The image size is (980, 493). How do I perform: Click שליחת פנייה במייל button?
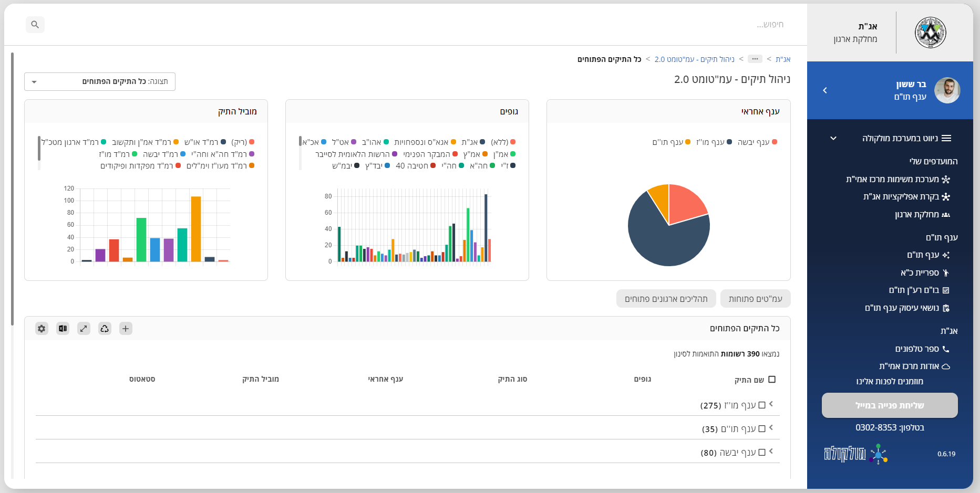pos(890,405)
